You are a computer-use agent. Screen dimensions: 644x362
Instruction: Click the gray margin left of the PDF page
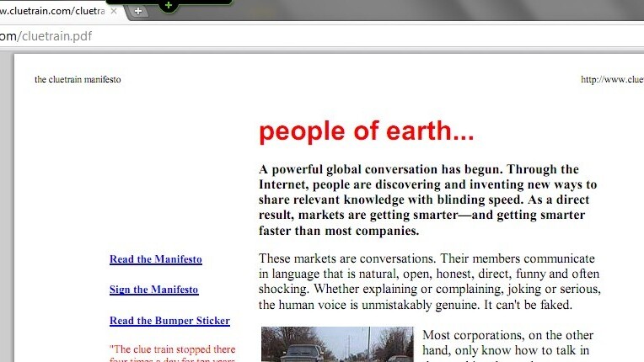[x=6, y=210]
